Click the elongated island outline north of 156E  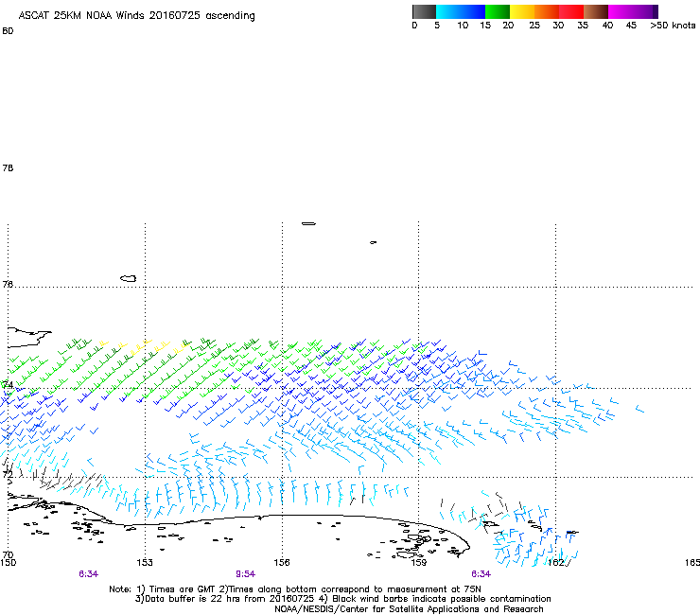coord(308,223)
